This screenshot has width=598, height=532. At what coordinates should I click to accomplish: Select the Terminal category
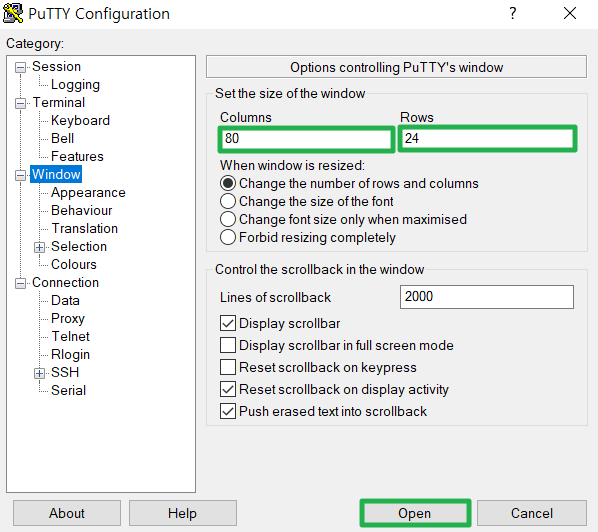[59, 102]
